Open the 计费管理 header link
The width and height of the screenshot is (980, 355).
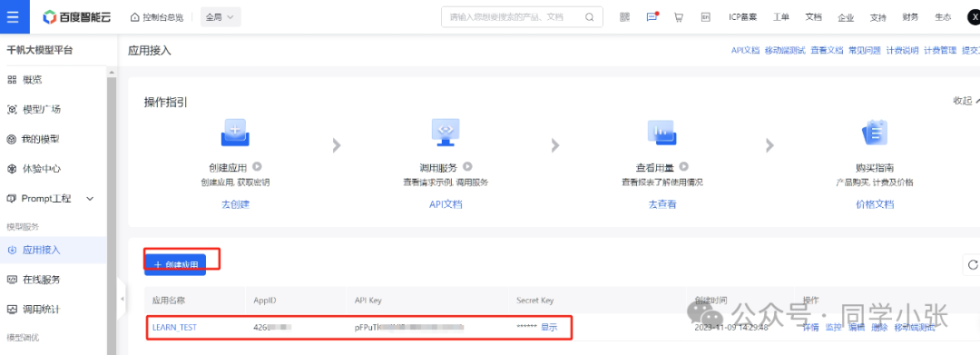tap(940, 51)
